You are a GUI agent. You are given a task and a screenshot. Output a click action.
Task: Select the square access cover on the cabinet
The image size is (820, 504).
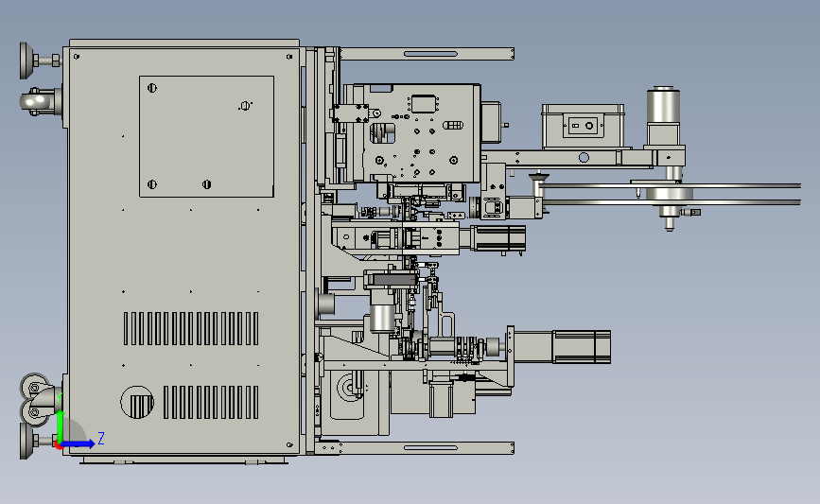(206, 136)
